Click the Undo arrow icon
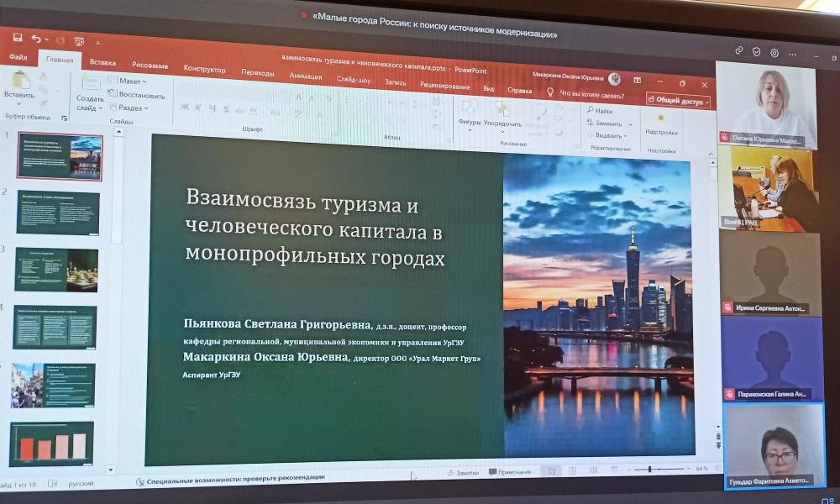The height and width of the screenshot is (504, 840). 36,38
